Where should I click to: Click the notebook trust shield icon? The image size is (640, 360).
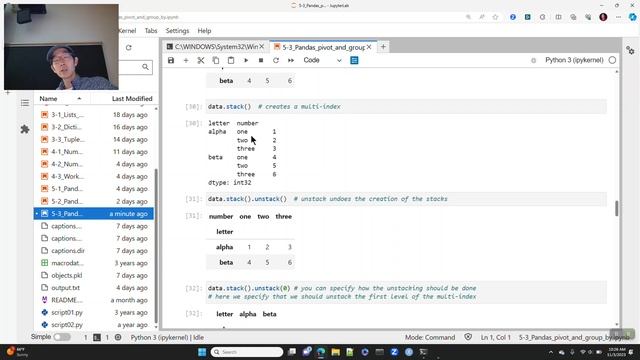[468, 337]
